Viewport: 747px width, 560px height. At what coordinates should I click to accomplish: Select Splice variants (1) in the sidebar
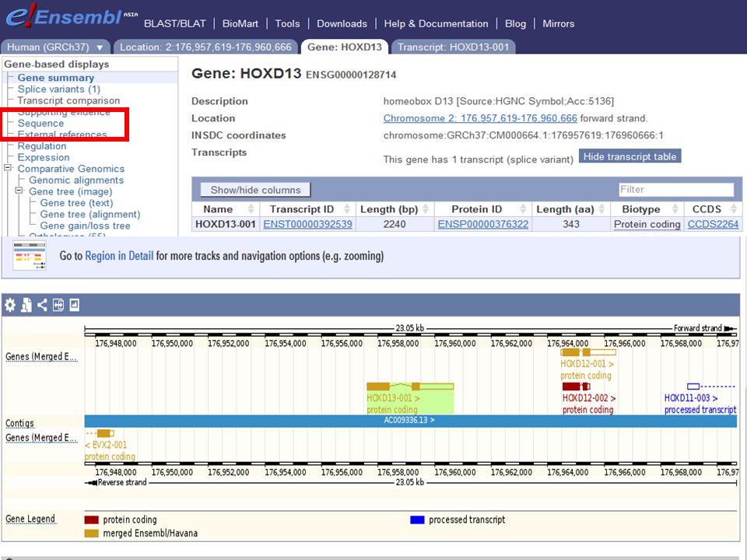[59, 89]
